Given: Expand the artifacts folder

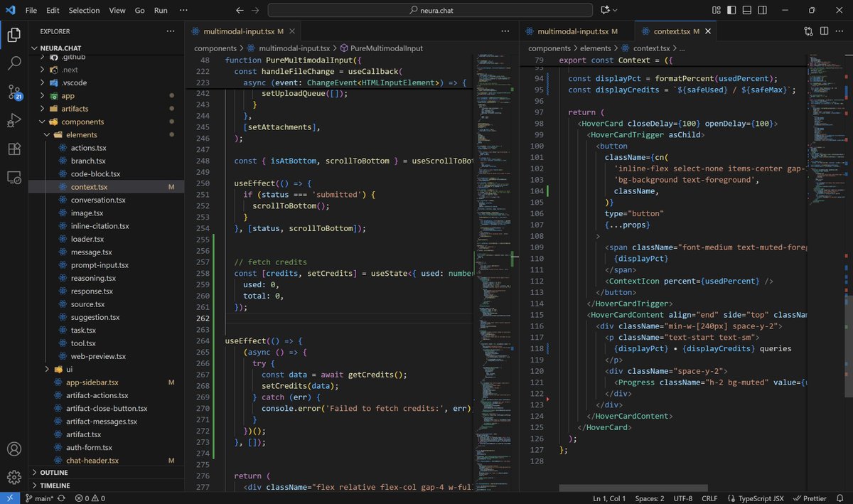Looking at the screenshot, I should (x=43, y=109).
